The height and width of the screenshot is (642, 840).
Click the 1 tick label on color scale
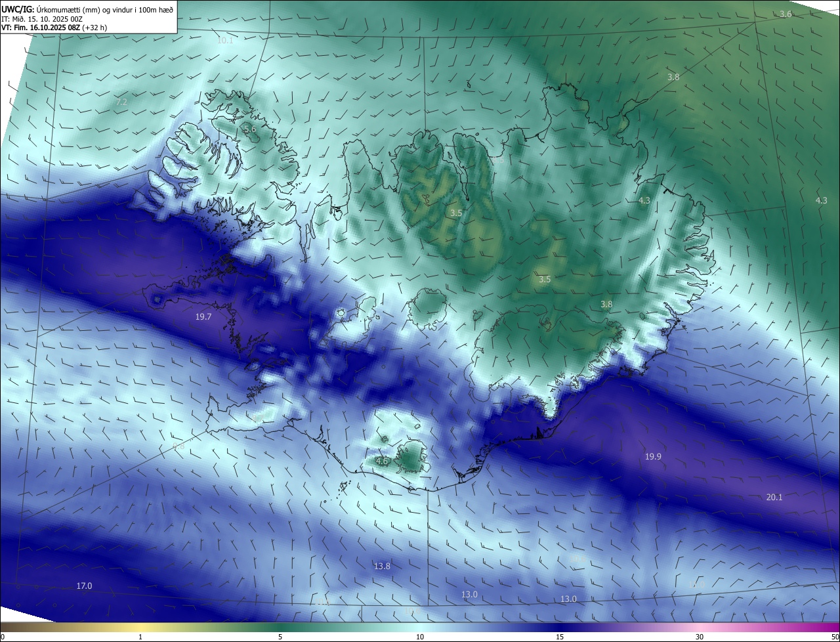pos(140,637)
